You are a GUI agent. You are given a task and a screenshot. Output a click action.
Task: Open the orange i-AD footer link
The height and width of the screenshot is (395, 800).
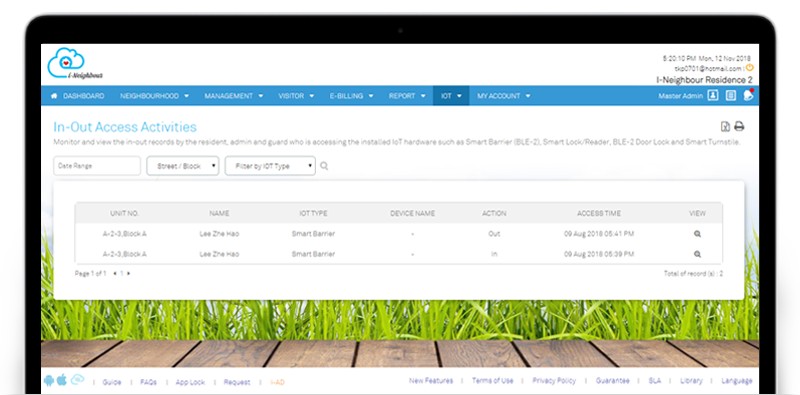pyautogui.click(x=278, y=382)
